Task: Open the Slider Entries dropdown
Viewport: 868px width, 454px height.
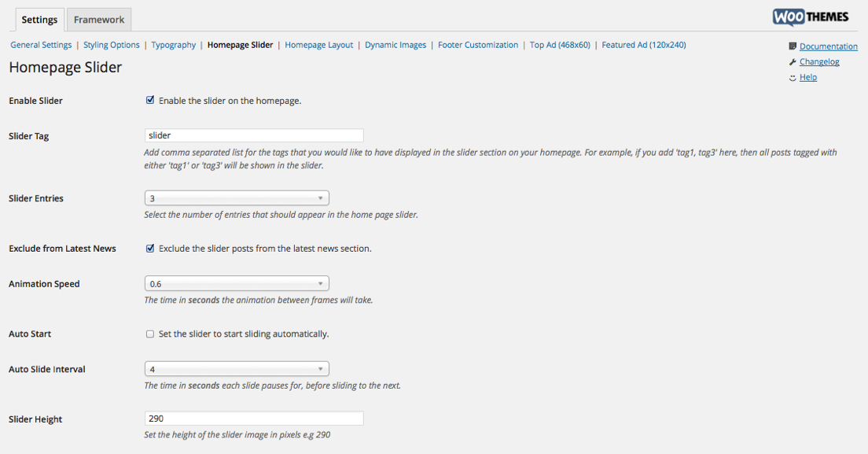Action: (x=237, y=198)
